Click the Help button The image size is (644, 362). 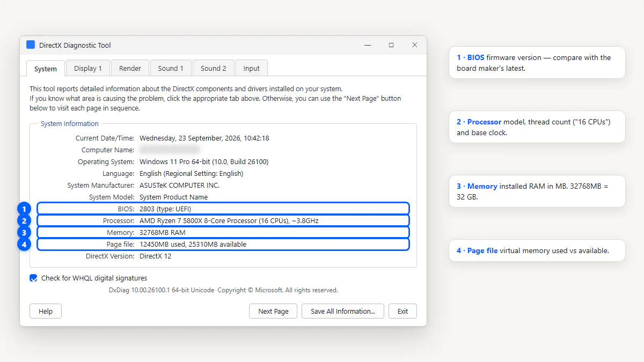coord(46,311)
